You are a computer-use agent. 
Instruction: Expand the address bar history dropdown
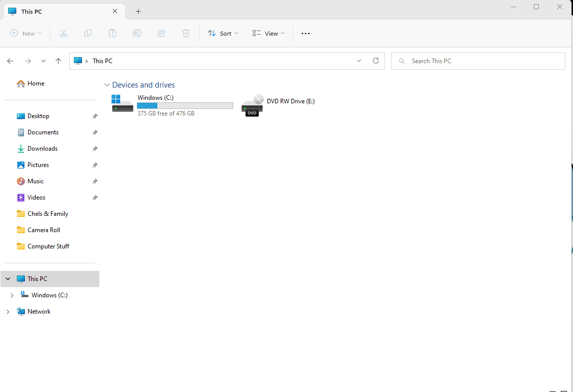pyautogui.click(x=359, y=61)
